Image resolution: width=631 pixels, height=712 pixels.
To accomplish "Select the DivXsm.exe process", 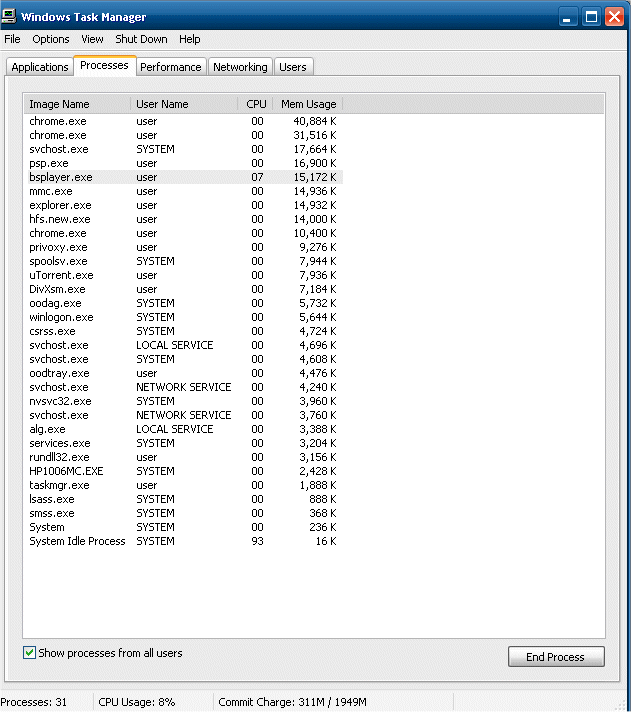I will pyautogui.click(x=183, y=289).
